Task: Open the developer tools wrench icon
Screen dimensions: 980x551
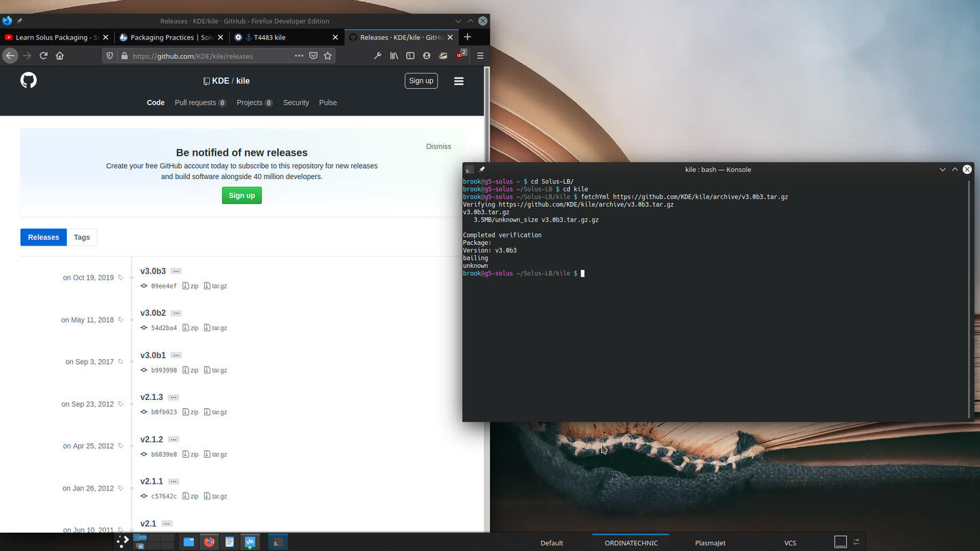Action: [378, 56]
